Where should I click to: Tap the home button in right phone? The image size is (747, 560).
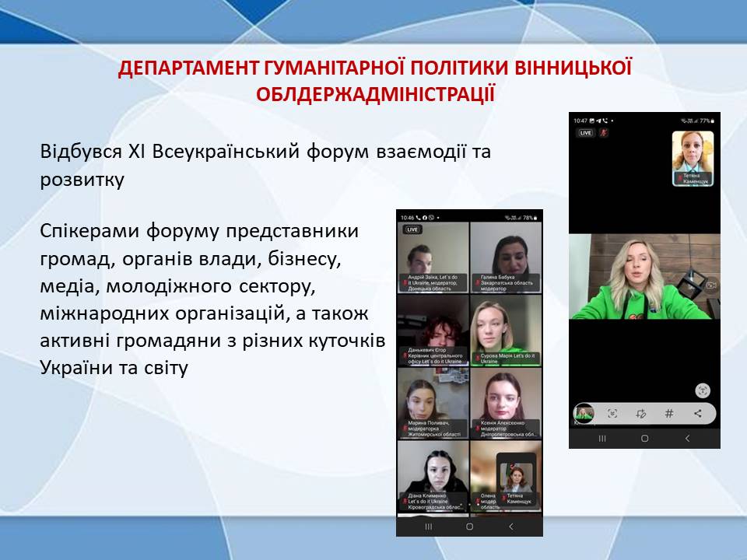644,439
